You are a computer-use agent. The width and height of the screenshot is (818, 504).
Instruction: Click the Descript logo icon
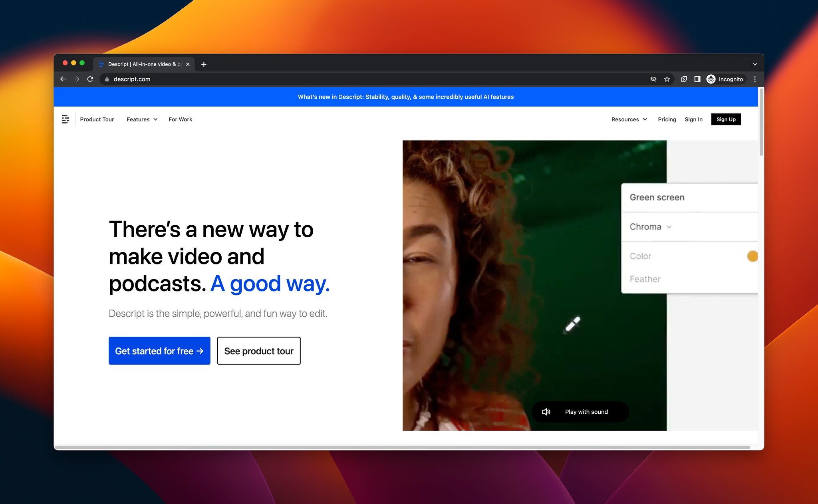click(66, 119)
